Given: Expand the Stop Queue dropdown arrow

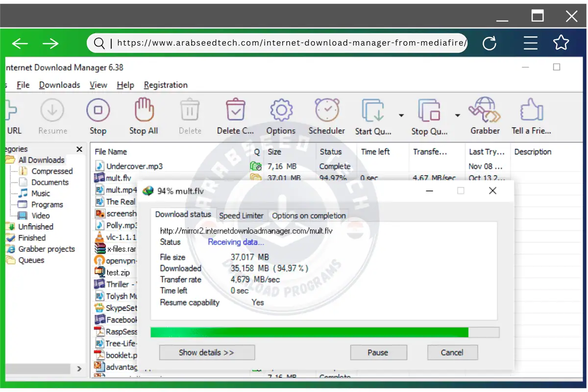Looking at the screenshot, I should click(x=457, y=116).
